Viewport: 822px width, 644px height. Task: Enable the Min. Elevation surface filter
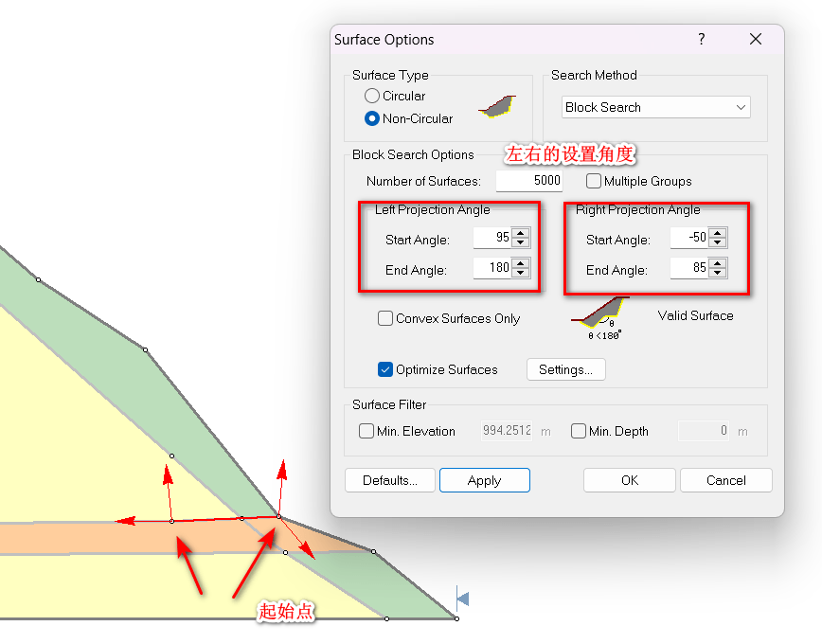tap(366, 431)
